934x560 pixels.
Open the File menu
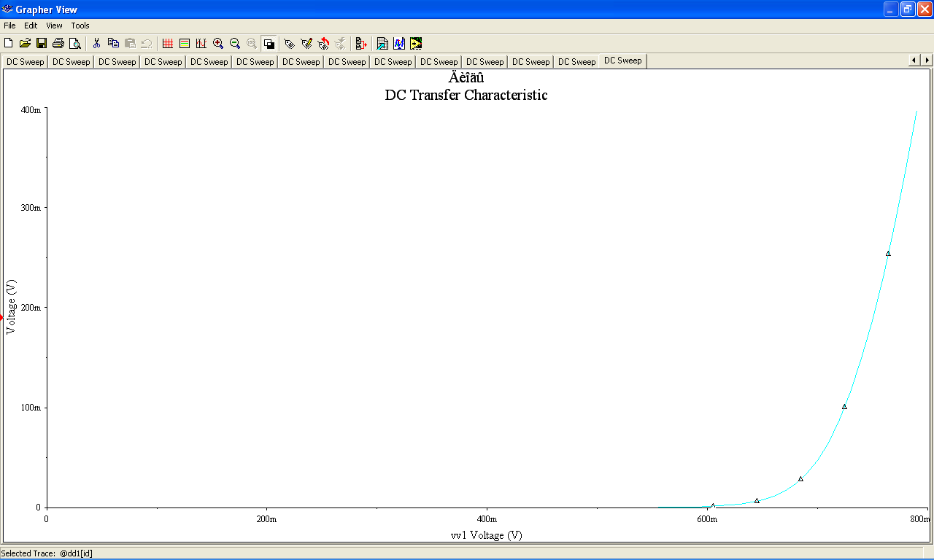pos(9,26)
